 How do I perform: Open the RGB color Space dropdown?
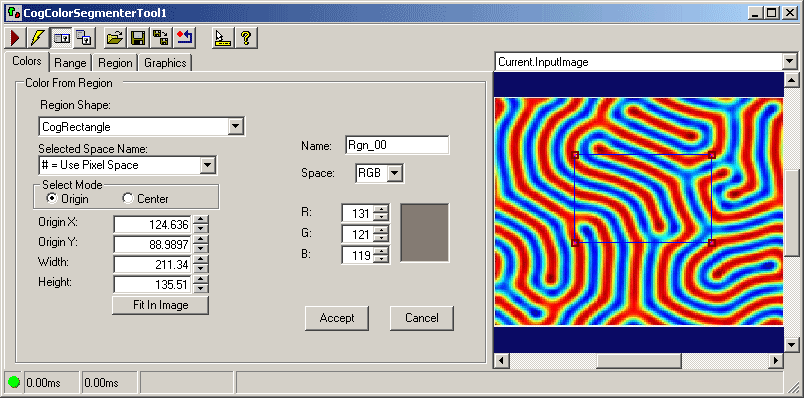tap(394, 173)
